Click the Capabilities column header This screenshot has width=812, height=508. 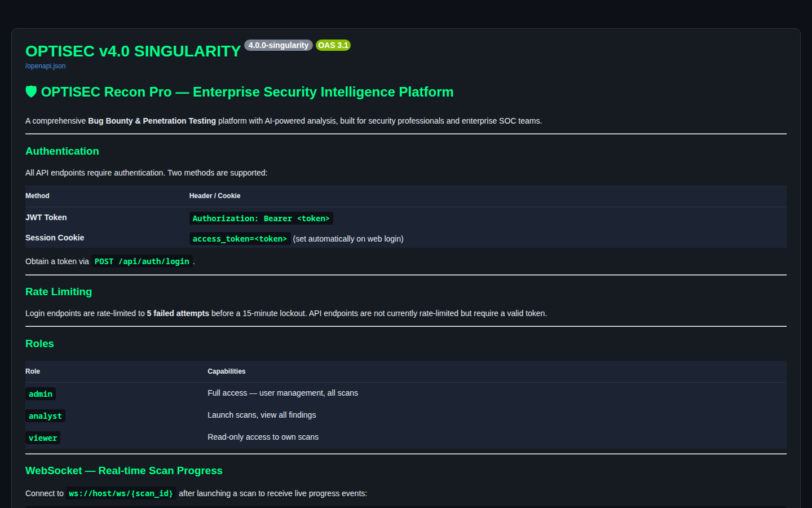click(x=227, y=371)
